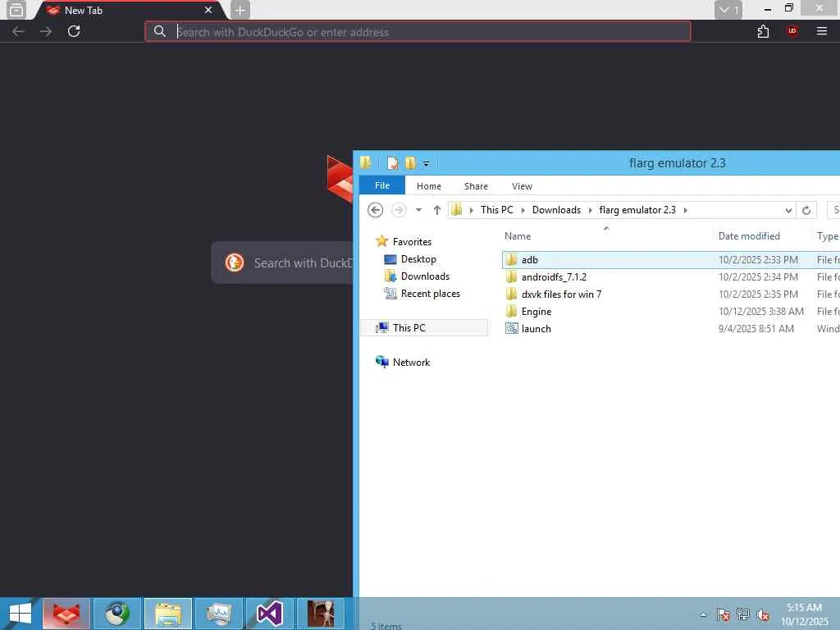Select Downloads in the navigation pane
Viewport: 840px width, 630px height.
tap(425, 276)
